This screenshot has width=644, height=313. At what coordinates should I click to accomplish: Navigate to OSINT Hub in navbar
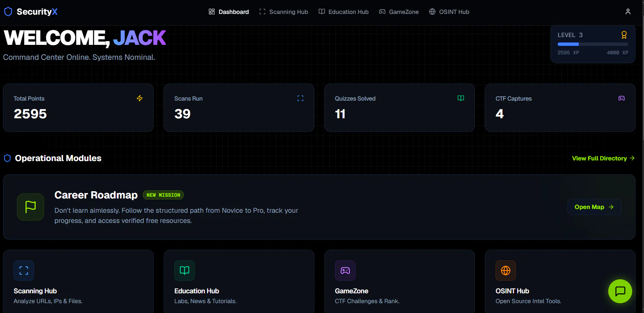click(449, 12)
